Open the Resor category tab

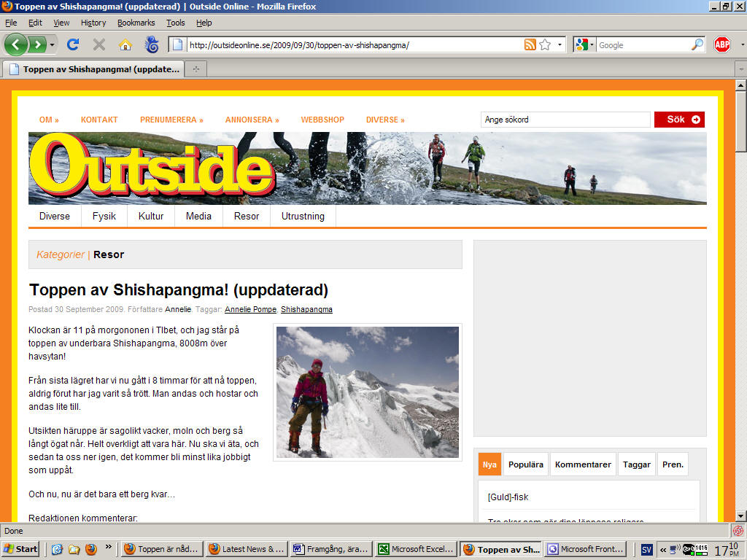coord(247,216)
